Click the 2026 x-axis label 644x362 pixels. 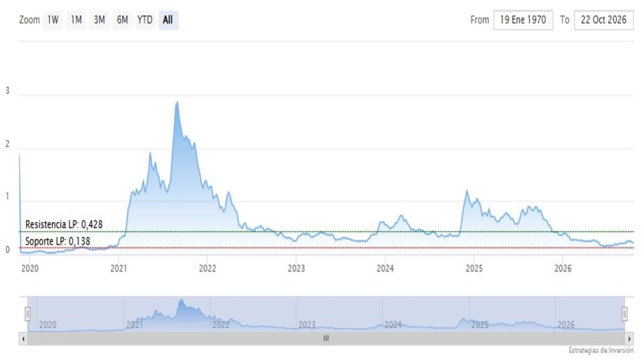(563, 268)
